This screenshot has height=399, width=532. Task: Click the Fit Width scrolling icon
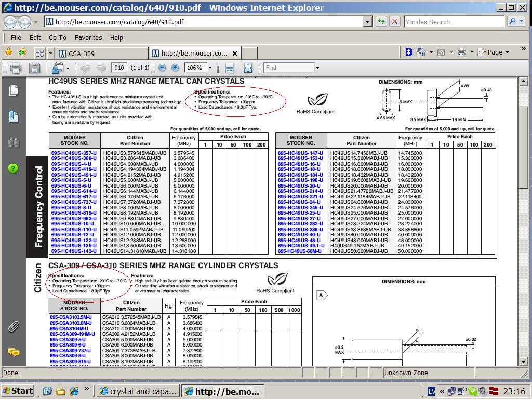pos(229,68)
